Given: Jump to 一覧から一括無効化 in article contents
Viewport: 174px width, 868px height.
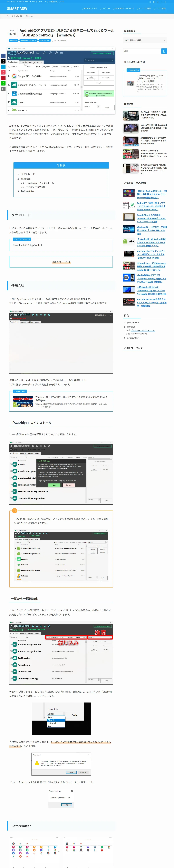Looking at the screenshot, I should [36, 187].
